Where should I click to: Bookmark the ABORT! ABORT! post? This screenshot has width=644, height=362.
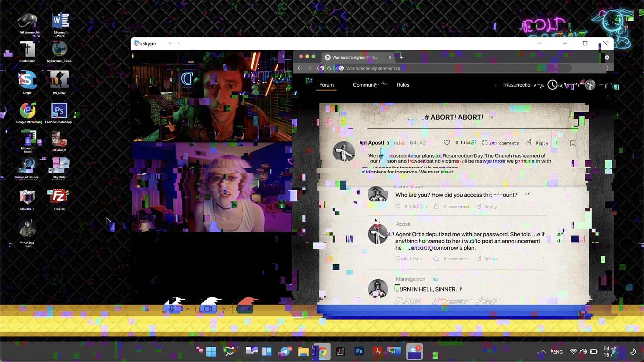click(x=573, y=143)
